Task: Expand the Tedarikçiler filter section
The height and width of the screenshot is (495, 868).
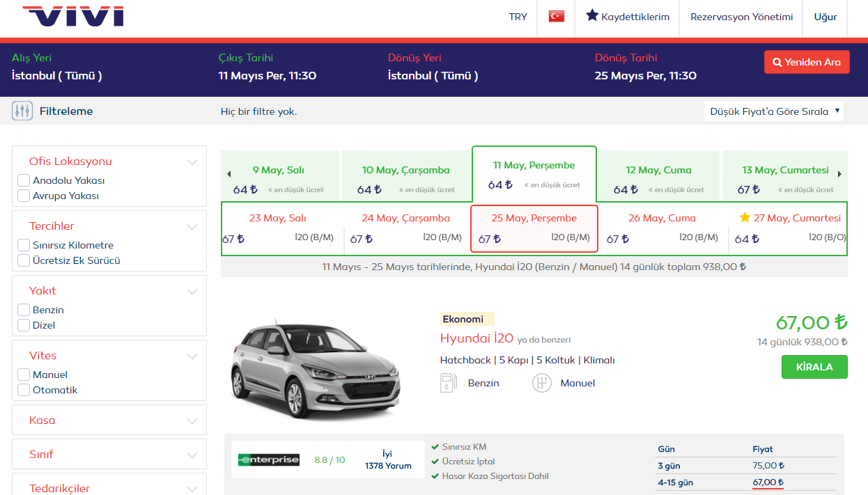Action: click(x=192, y=489)
